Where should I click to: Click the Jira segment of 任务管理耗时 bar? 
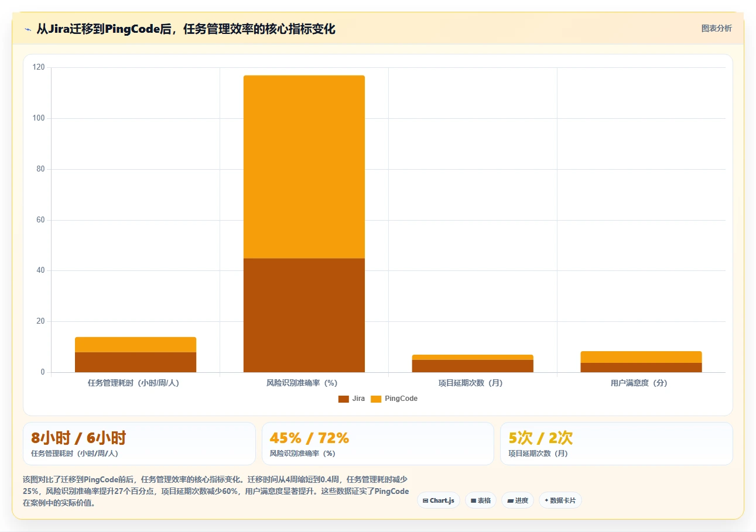coord(135,362)
